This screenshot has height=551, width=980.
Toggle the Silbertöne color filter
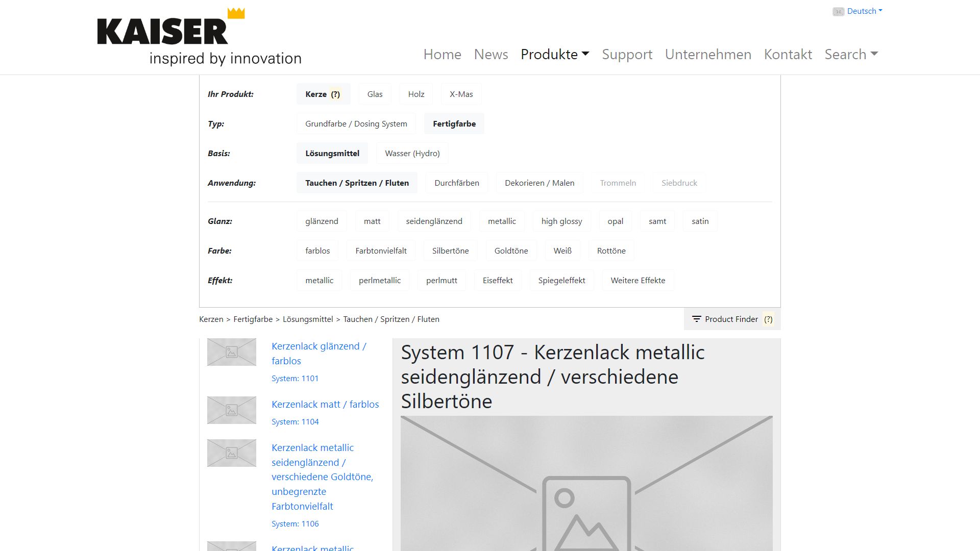(x=450, y=251)
